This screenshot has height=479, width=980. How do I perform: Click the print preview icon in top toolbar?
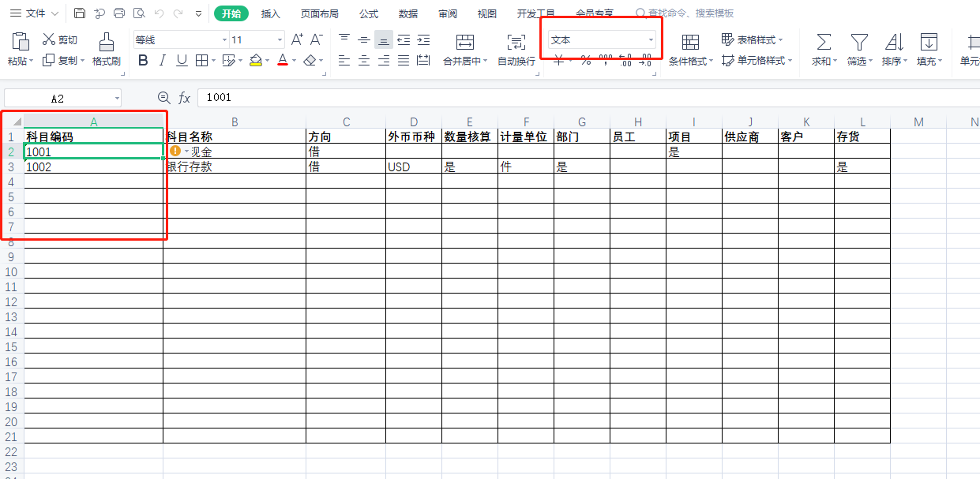pyautogui.click(x=139, y=13)
